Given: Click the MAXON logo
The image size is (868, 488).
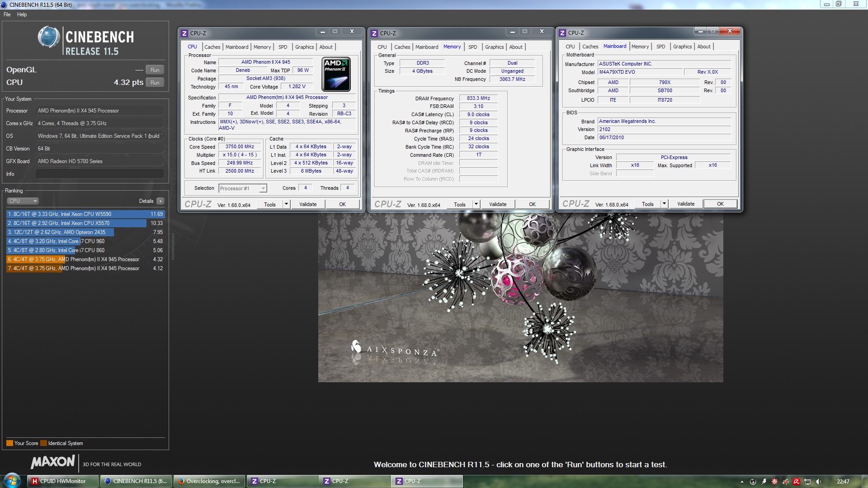Looking at the screenshot, I should tap(52, 462).
